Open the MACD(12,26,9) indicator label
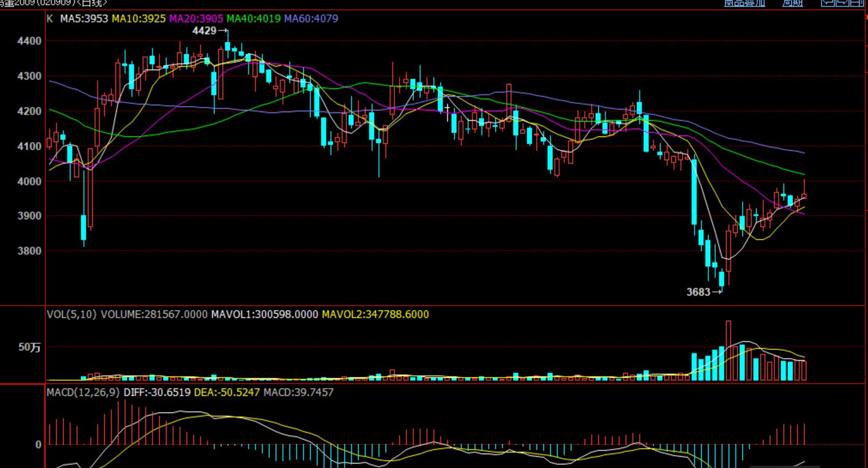Screen dimensions: 868x468 pyautogui.click(x=83, y=392)
